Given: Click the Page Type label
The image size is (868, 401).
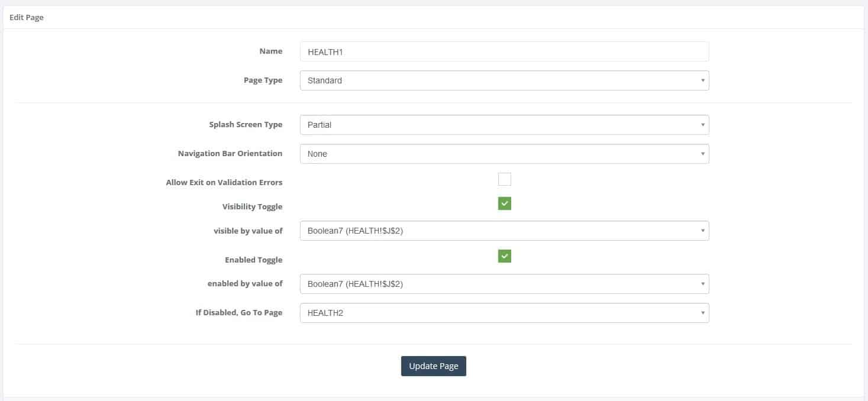Looking at the screenshot, I should (263, 80).
